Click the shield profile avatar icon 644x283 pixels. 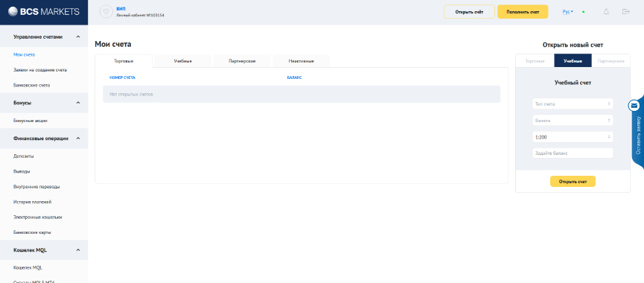(106, 12)
